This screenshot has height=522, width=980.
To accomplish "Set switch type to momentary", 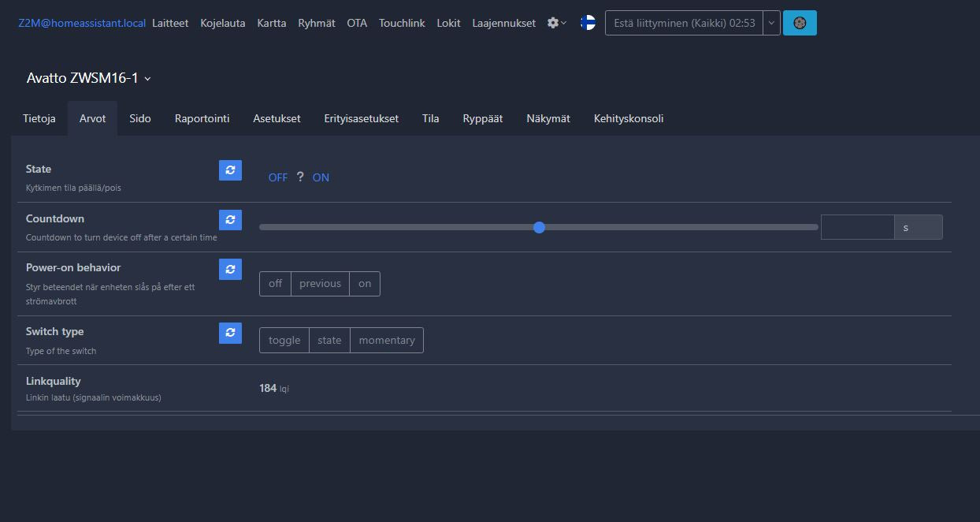I will pos(387,341).
